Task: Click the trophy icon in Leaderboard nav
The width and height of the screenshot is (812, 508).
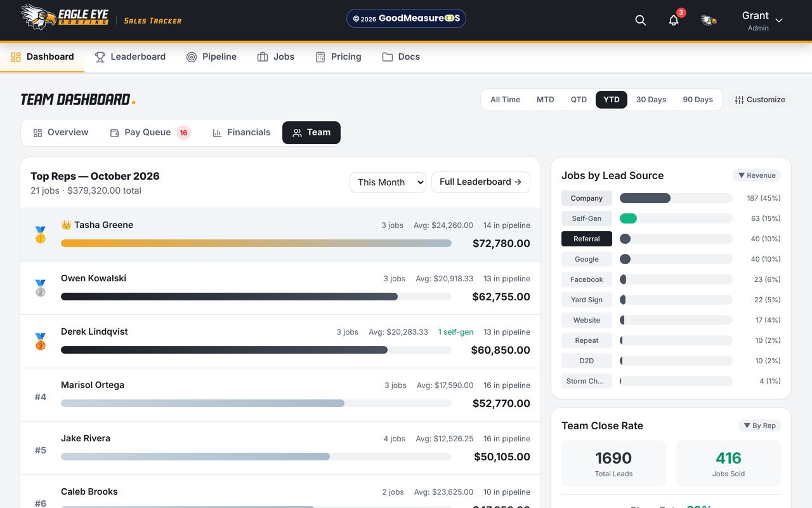Action: tap(100, 57)
